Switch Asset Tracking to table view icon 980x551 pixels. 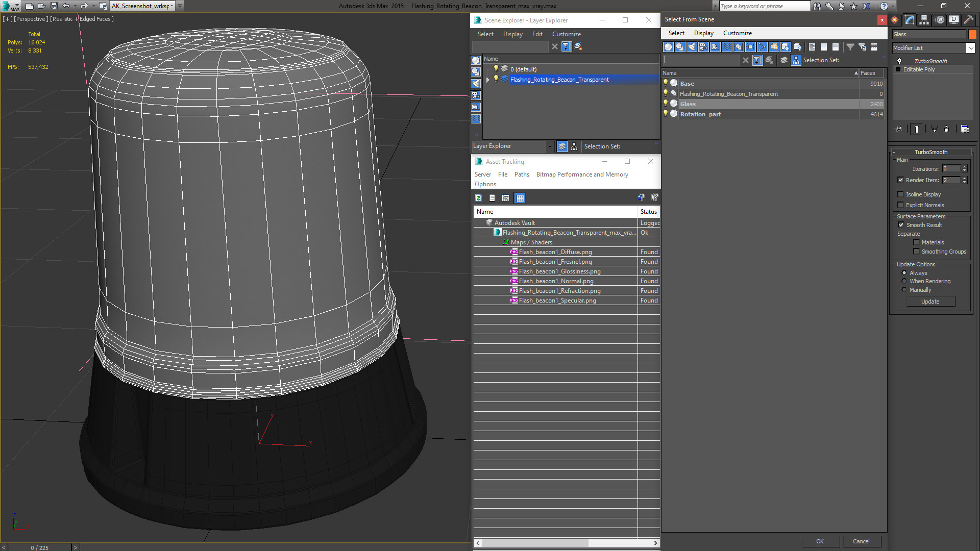click(520, 198)
